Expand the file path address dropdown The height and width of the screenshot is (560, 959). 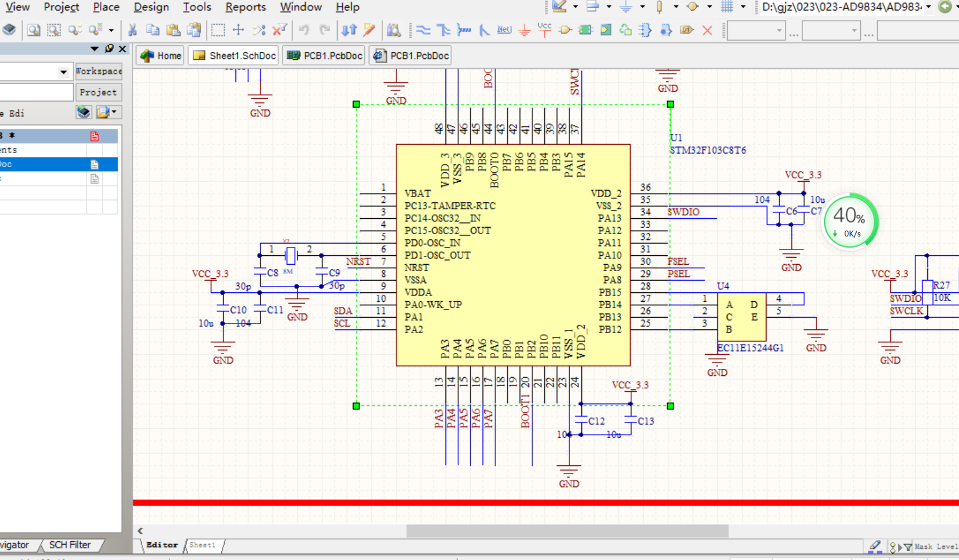click(928, 7)
